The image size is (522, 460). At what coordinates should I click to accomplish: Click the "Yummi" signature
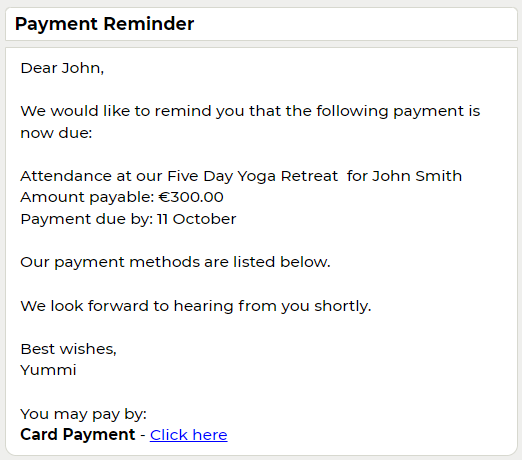(x=48, y=370)
